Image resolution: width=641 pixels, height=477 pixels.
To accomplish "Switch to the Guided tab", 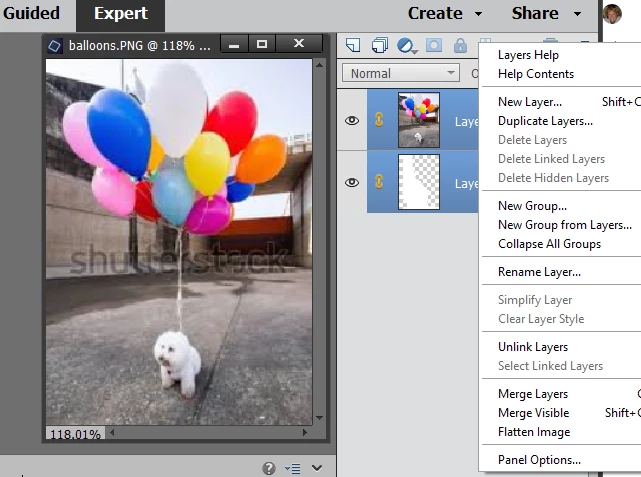I will pyautogui.click(x=31, y=13).
